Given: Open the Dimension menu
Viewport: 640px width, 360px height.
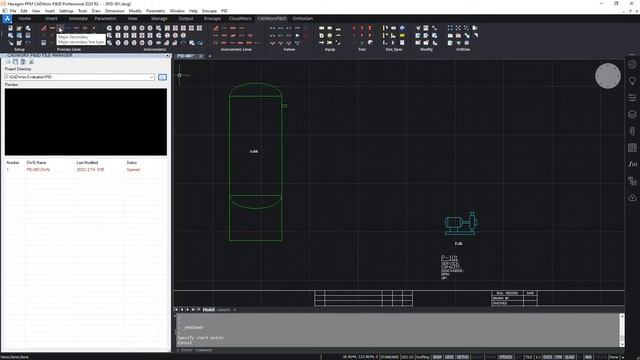Looking at the screenshot, I should click(x=115, y=11).
